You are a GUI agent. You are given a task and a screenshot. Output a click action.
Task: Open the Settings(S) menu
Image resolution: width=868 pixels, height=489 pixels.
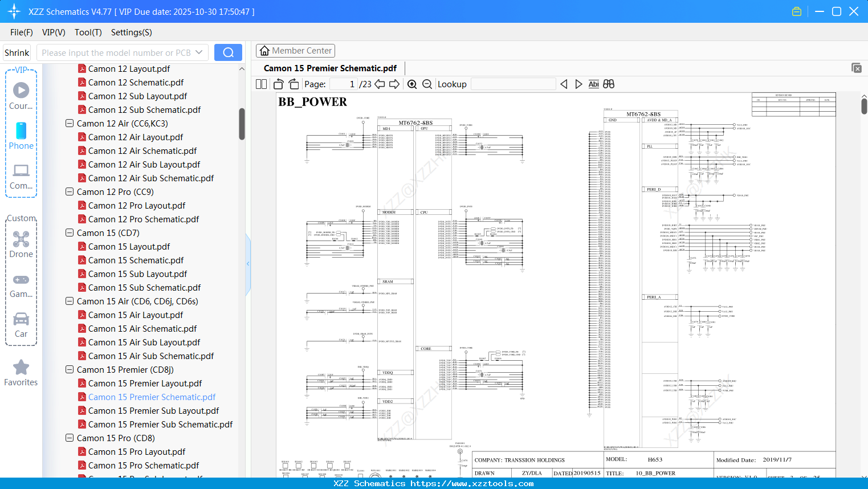point(131,32)
